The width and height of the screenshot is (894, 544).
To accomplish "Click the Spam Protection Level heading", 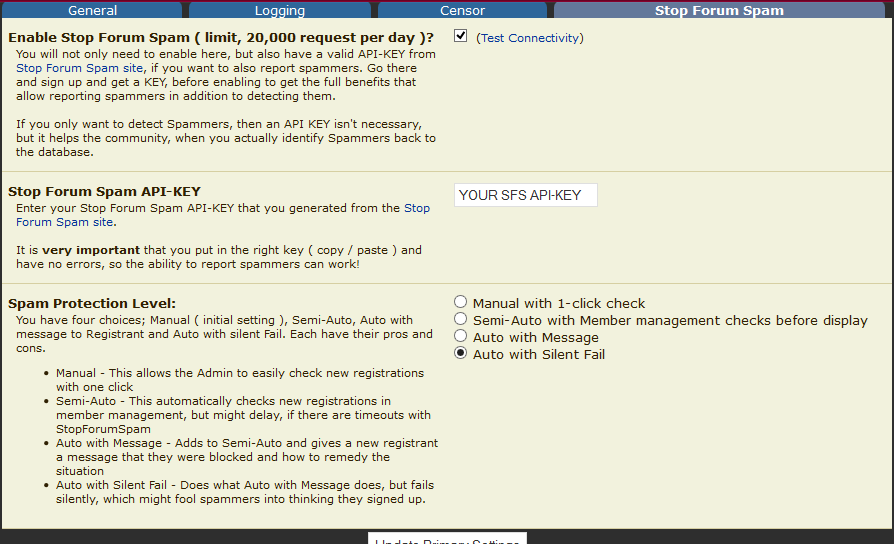I will pyautogui.click(x=92, y=303).
